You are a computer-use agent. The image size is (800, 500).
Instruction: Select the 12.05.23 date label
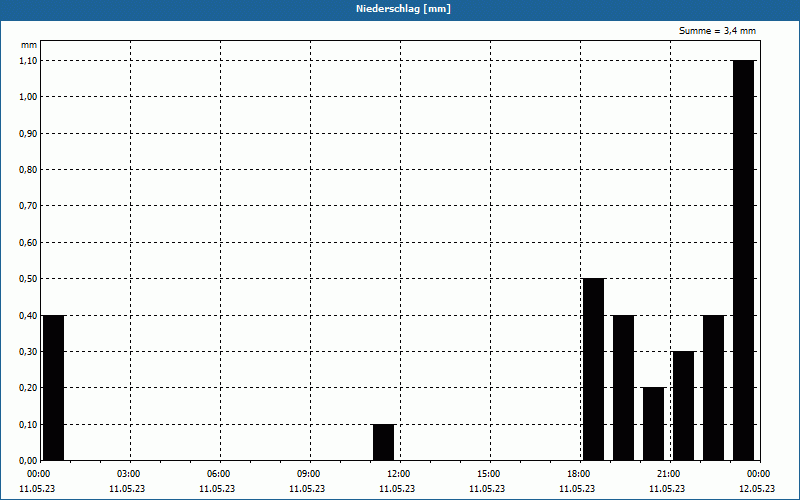tap(757, 489)
